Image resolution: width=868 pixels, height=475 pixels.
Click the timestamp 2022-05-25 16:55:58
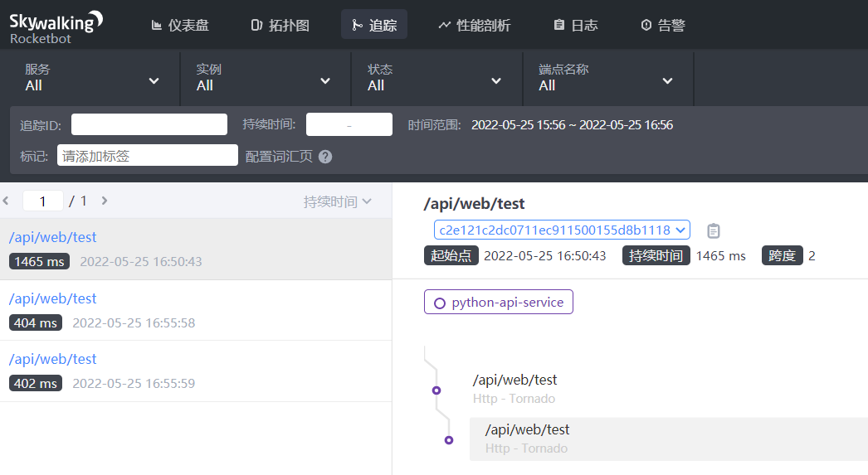click(x=134, y=323)
